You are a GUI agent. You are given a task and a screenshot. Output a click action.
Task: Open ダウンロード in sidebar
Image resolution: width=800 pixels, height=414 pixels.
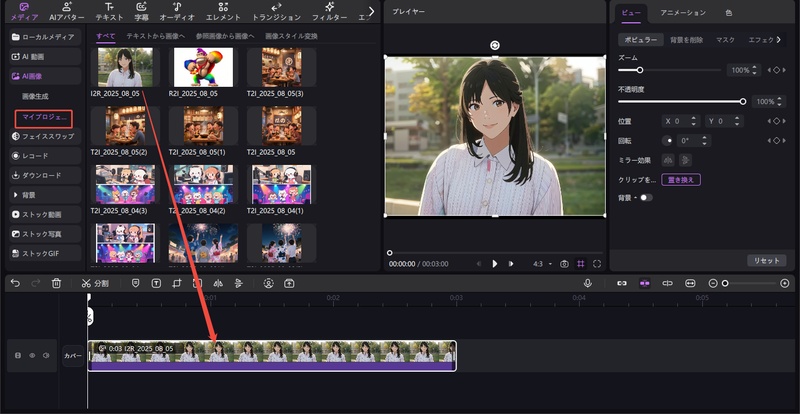pos(45,175)
